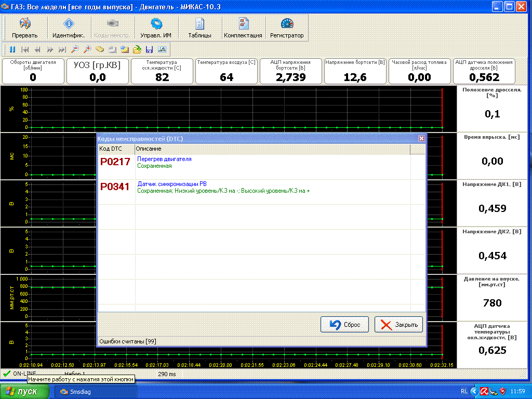Click the zoom in magnifier icon
Screen dimensions: 532x399
tap(87, 49)
